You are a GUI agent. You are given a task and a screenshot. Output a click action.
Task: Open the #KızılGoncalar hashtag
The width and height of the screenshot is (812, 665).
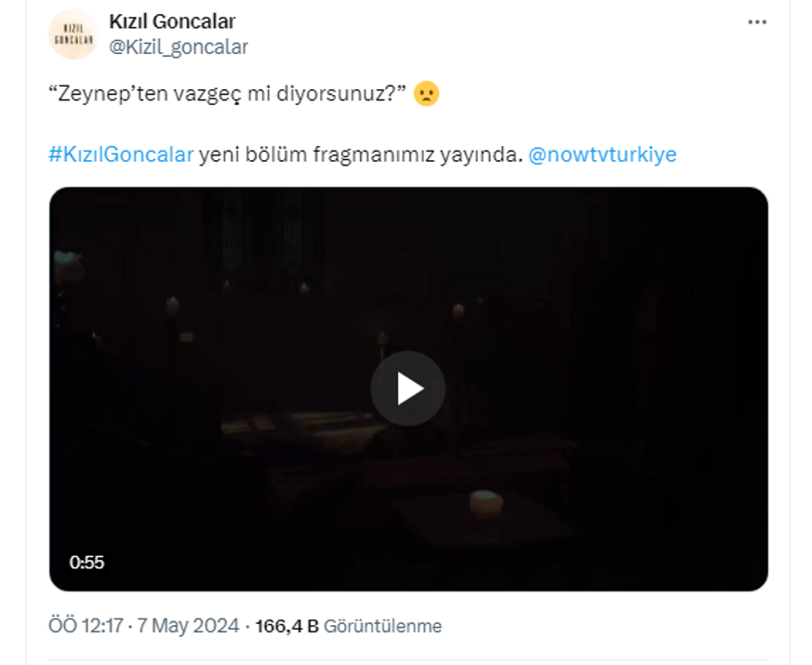(x=121, y=154)
